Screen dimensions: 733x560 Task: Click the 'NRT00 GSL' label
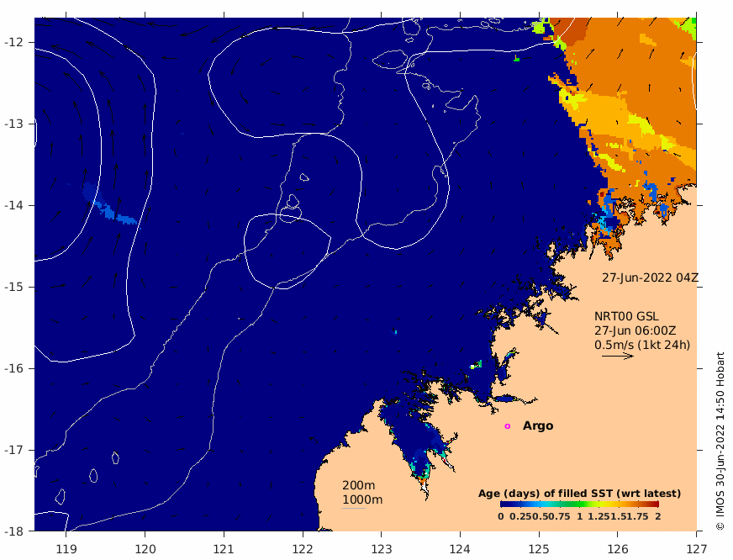pos(626,316)
